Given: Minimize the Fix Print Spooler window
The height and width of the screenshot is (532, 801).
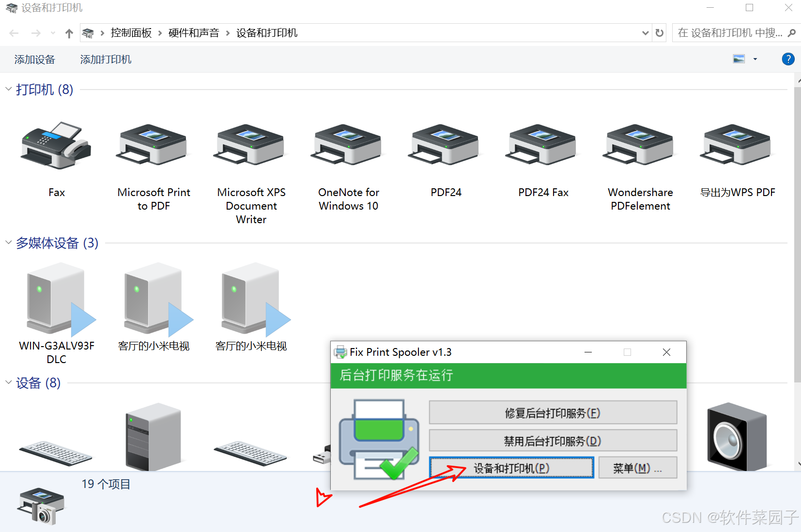Looking at the screenshot, I should pyautogui.click(x=588, y=352).
